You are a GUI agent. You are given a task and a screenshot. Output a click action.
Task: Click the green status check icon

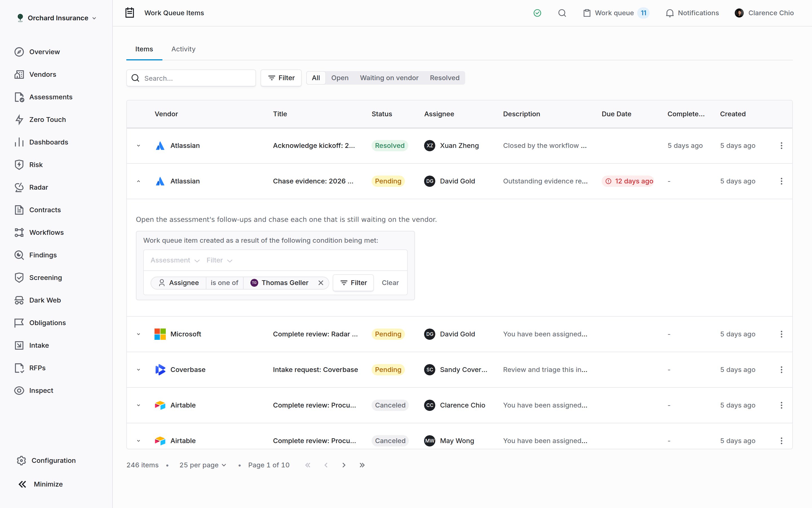[537, 13]
